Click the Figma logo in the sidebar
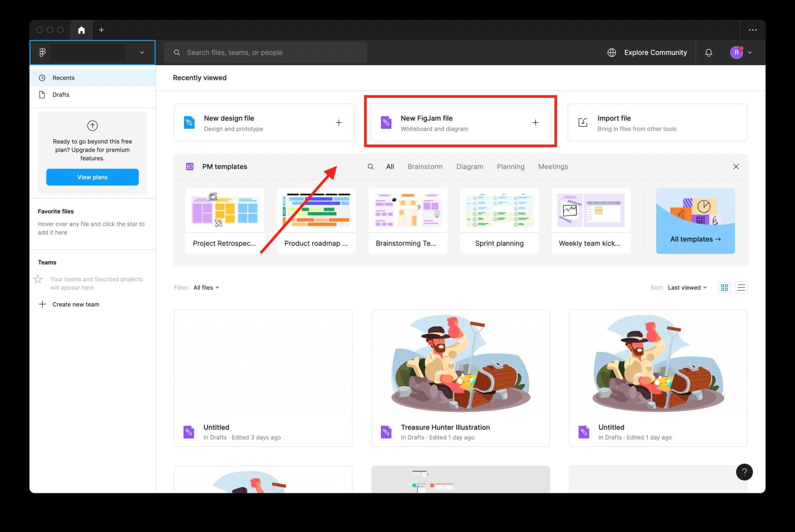 41,52
